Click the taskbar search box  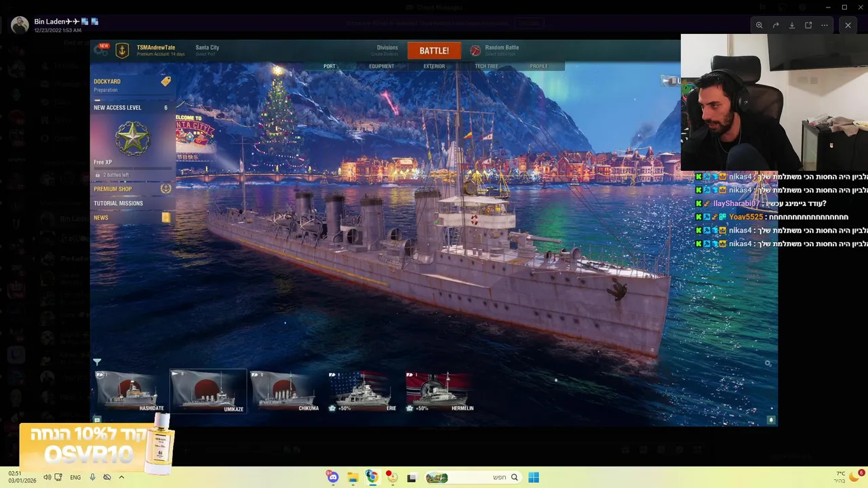[473, 477]
